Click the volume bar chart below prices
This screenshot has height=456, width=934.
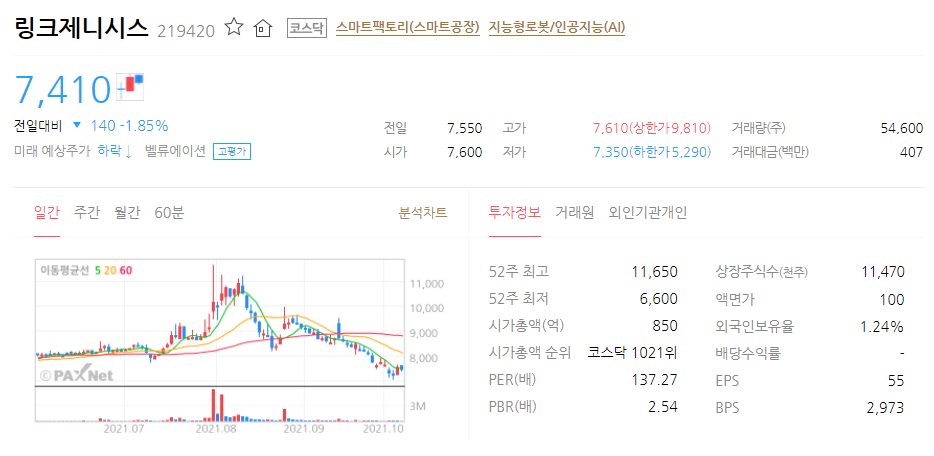click(x=220, y=404)
